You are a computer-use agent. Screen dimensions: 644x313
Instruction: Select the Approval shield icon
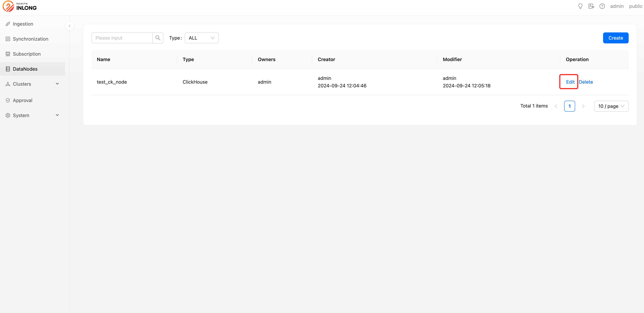point(8,100)
